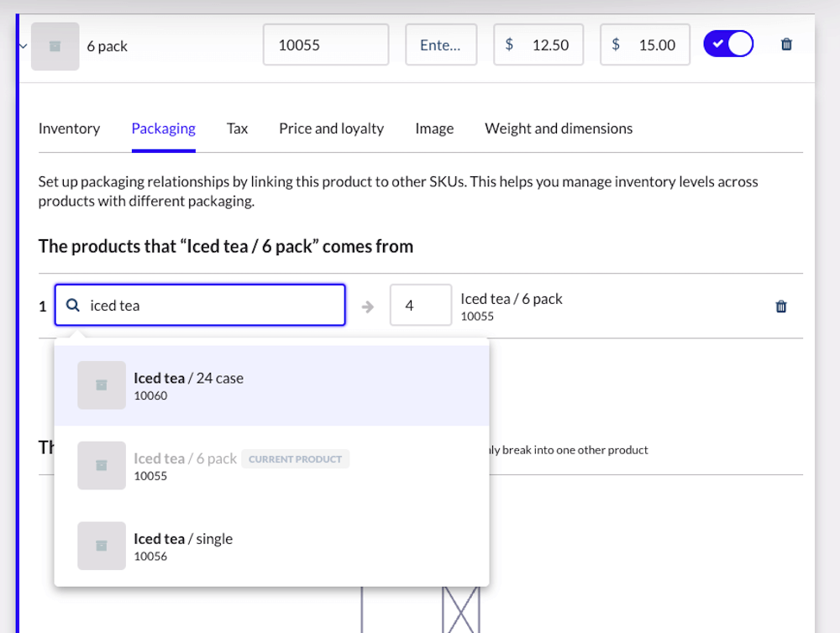Open the Price and loyalty tab
The height and width of the screenshot is (633, 840).
(331, 128)
